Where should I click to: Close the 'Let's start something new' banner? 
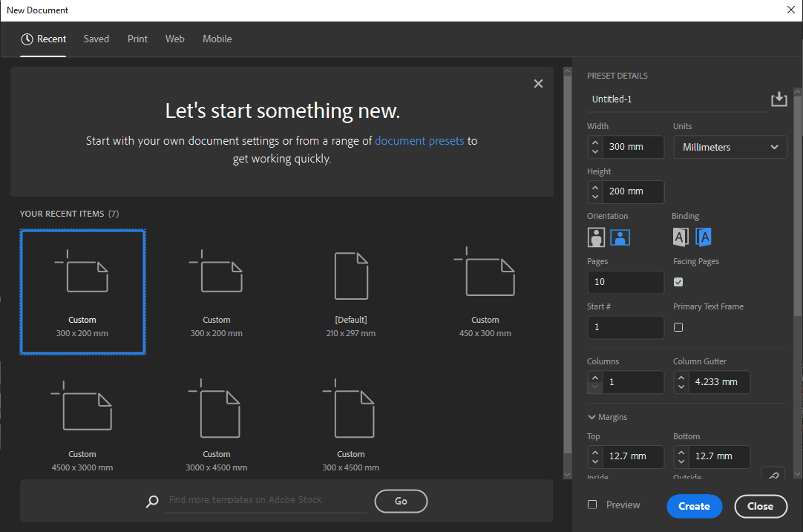click(x=538, y=84)
